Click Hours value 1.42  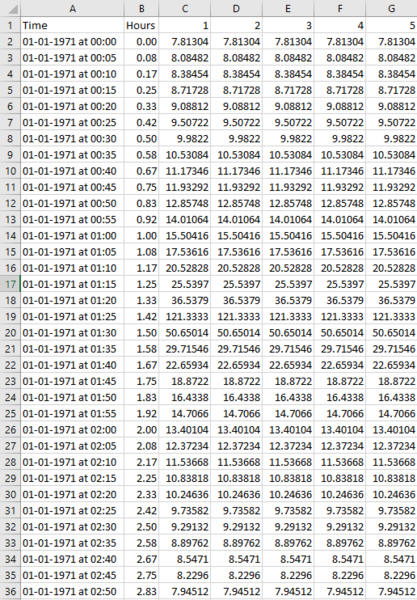(141, 316)
